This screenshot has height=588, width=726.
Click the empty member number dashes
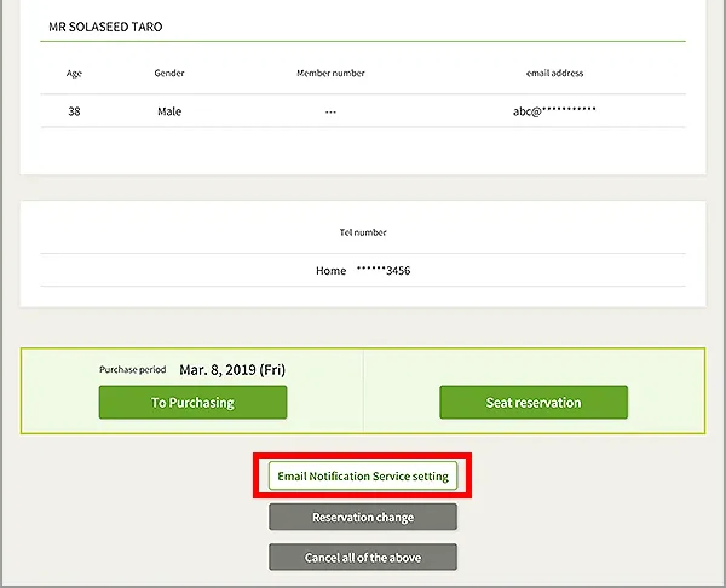[x=330, y=112]
